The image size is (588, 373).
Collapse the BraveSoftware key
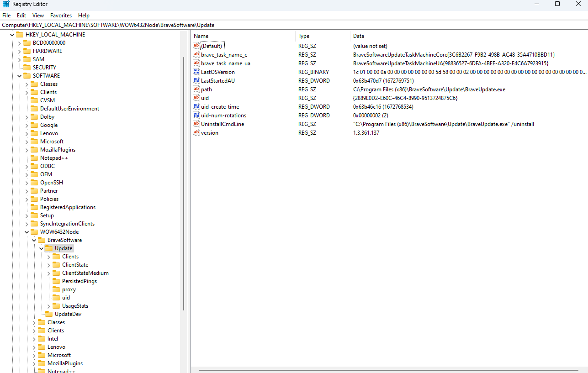[34, 240]
